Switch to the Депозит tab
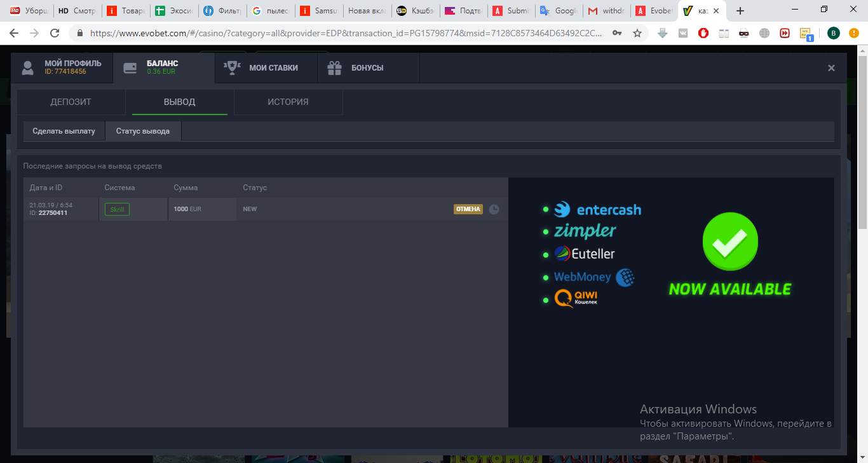Image resolution: width=868 pixels, height=463 pixels. tap(71, 102)
